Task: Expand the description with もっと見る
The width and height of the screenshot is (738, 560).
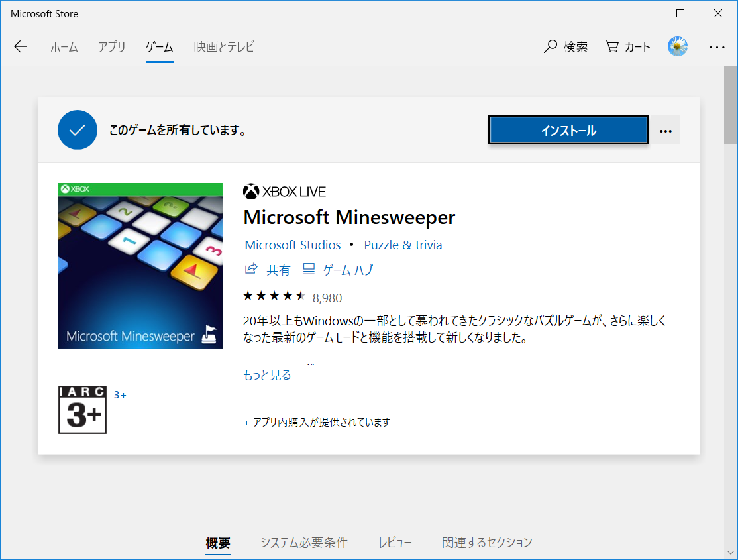Action: click(267, 374)
